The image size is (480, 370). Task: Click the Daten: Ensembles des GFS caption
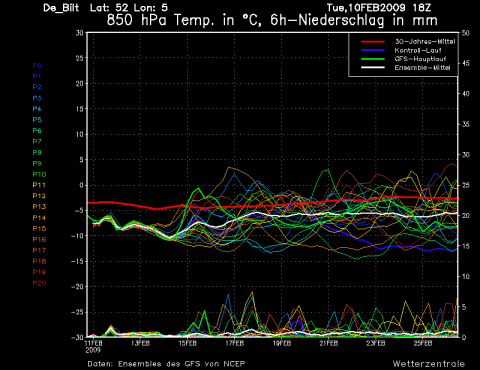tap(166, 364)
